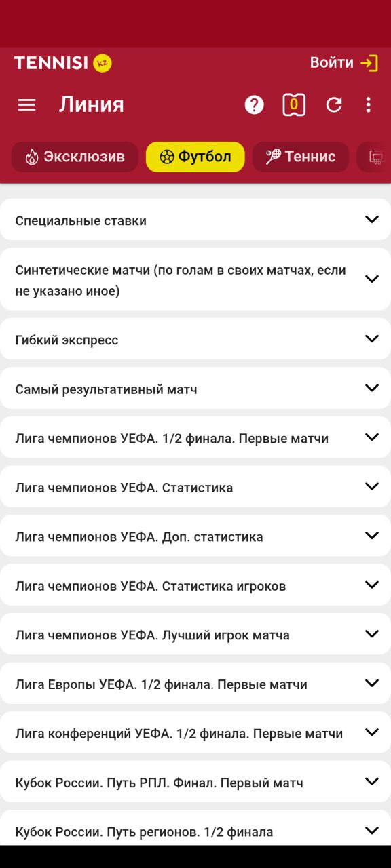391x868 pixels.
Task: Select the partially visible basketball category icon
Action: pyautogui.click(x=374, y=157)
